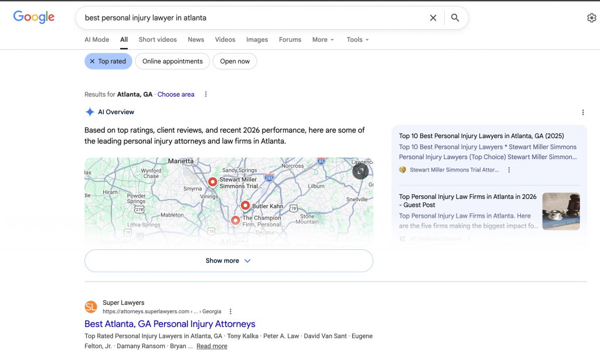The image size is (600, 364).
Task: Switch to the Forums tab
Action: click(290, 40)
